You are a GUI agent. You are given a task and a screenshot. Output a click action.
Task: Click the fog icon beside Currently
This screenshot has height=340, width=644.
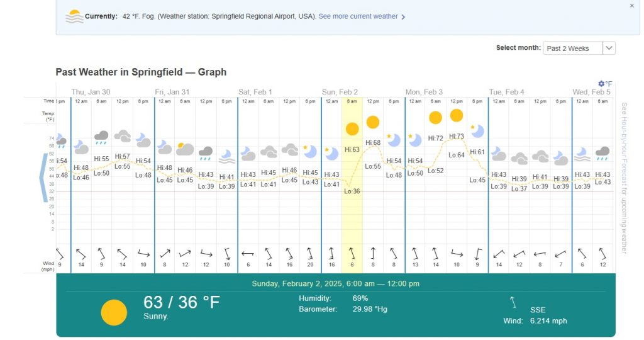pos(75,16)
